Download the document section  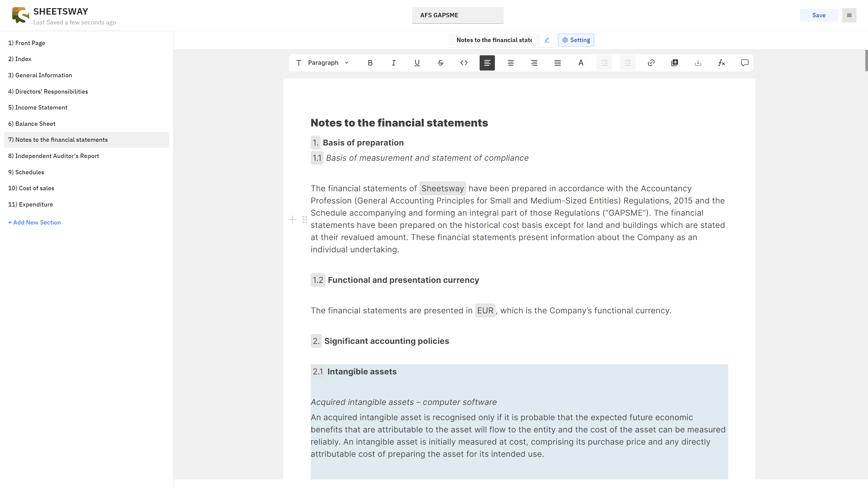(x=698, y=63)
